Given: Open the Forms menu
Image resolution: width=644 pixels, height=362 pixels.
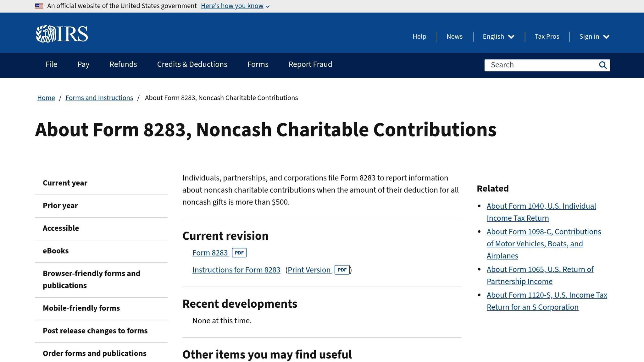Looking at the screenshot, I should (x=258, y=64).
